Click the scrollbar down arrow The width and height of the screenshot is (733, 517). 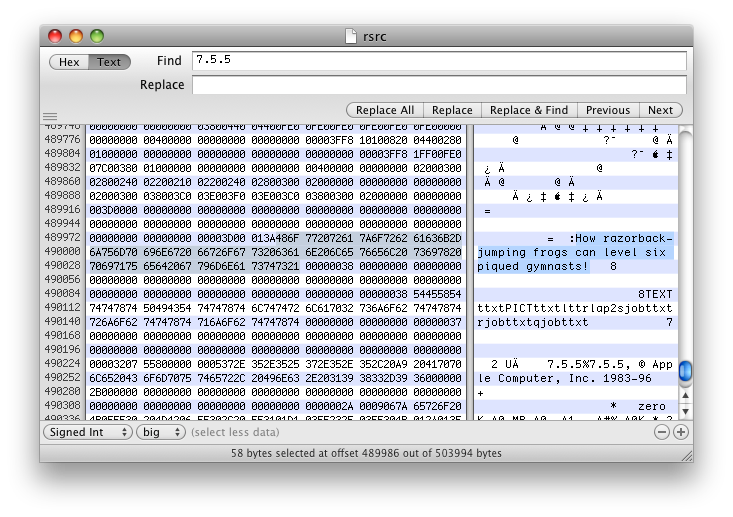tap(685, 411)
